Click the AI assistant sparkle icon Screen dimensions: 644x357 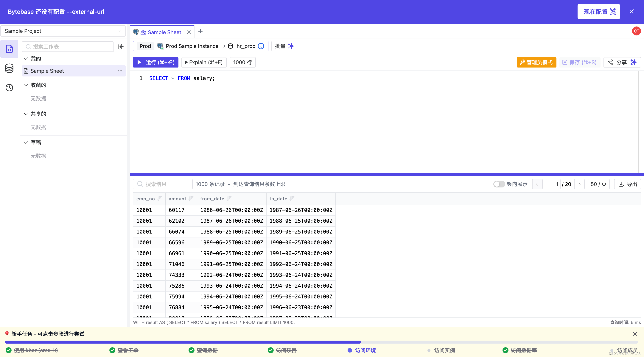634,62
